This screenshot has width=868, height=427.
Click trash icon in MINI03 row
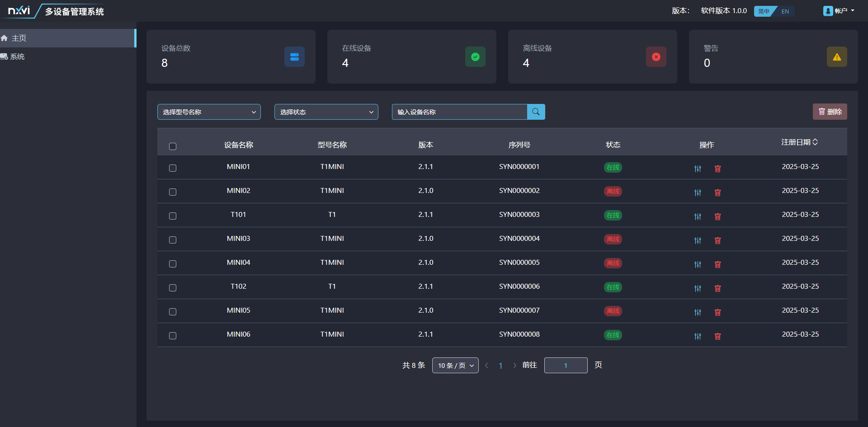[717, 240]
